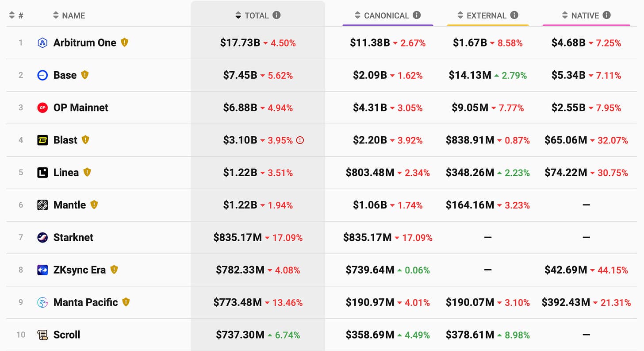
Task: Select the $11.38B canonical value
Action: click(370, 43)
